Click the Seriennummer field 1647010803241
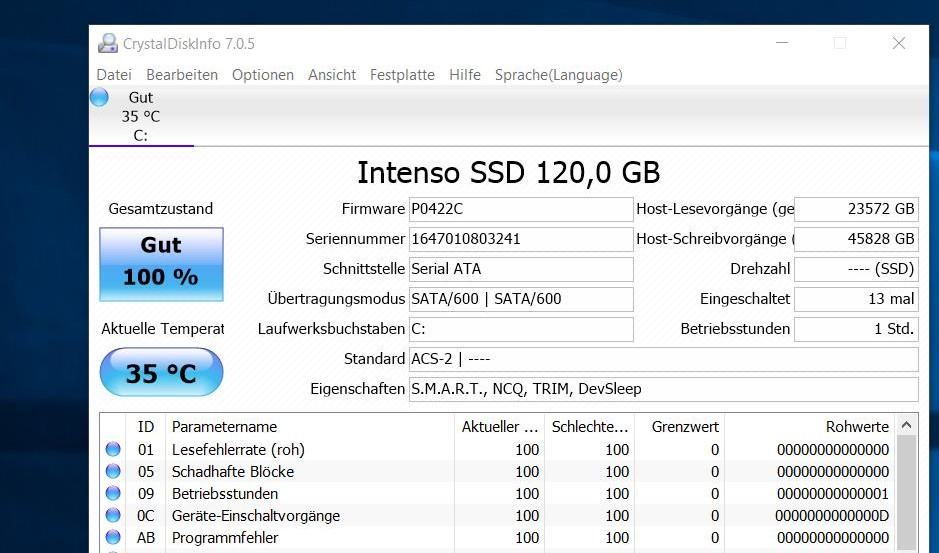The width and height of the screenshot is (939, 553). point(521,239)
